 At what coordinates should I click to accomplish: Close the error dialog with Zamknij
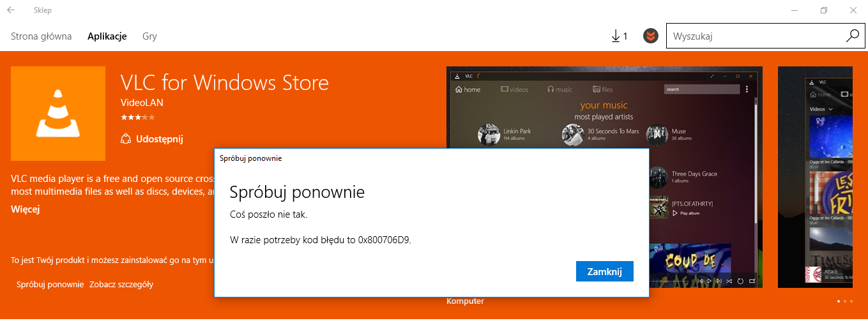pos(604,271)
